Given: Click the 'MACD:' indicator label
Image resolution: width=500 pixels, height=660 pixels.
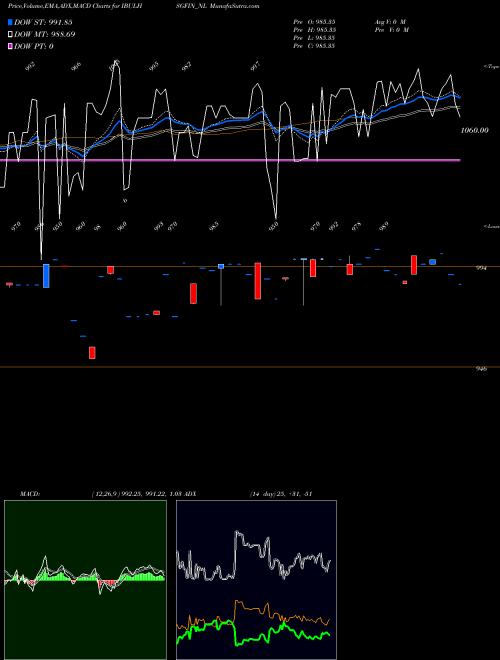Looking at the screenshot, I should pos(30,494).
